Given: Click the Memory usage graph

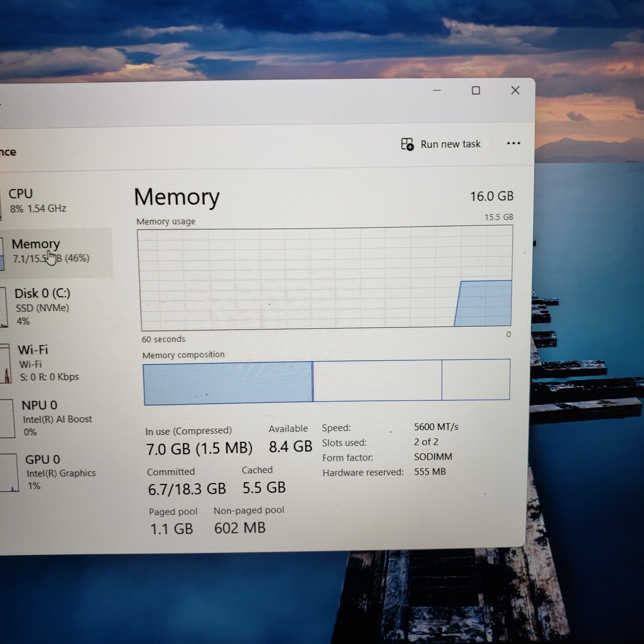Looking at the screenshot, I should (x=325, y=278).
